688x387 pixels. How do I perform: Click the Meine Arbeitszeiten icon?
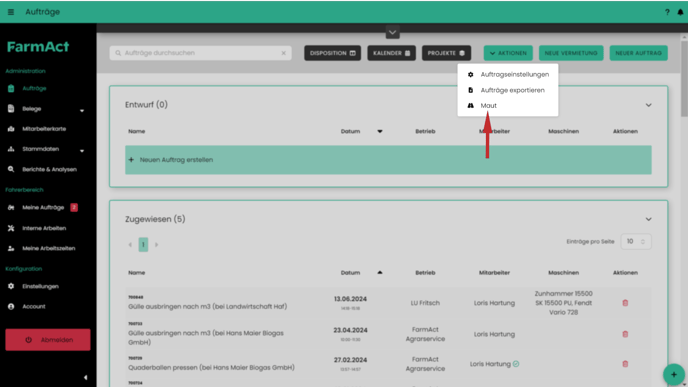[x=11, y=248]
